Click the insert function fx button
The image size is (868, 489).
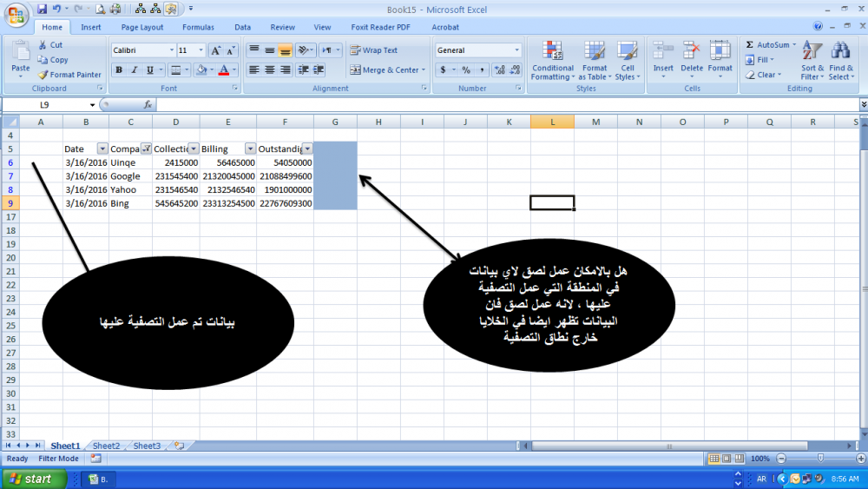click(x=148, y=105)
